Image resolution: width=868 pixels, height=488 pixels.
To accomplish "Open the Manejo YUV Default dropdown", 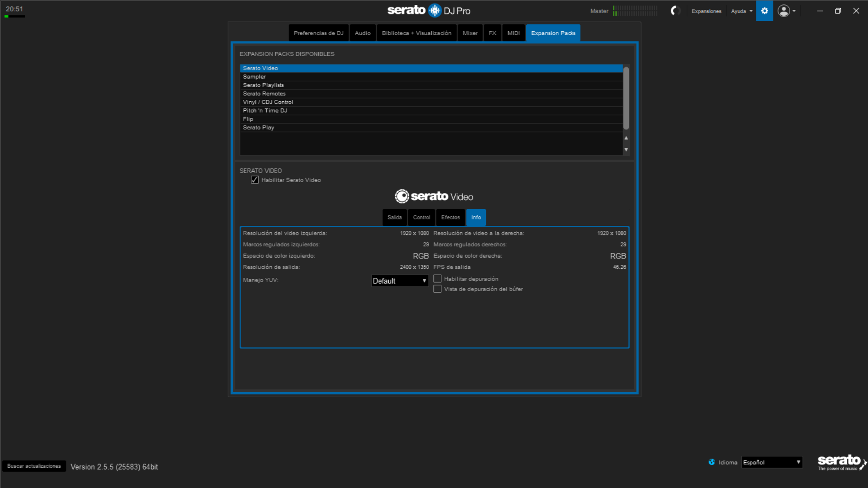I will 400,281.
